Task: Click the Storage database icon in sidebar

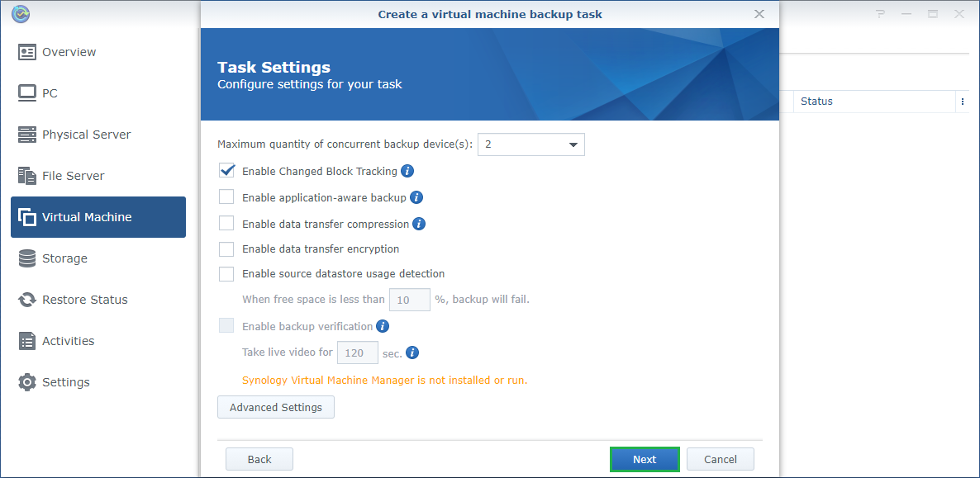Action: (x=27, y=258)
